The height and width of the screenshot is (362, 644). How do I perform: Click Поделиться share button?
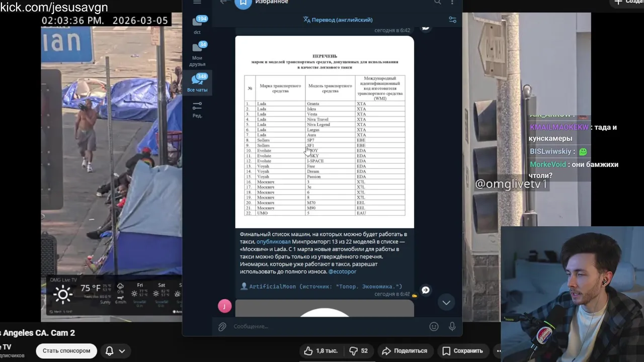[405, 351]
